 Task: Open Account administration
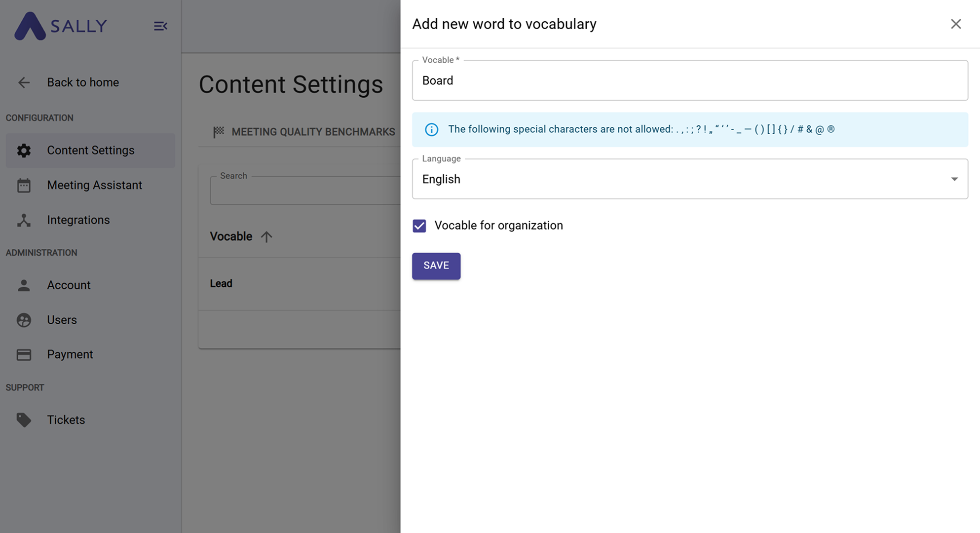pyautogui.click(x=90, y=285)
